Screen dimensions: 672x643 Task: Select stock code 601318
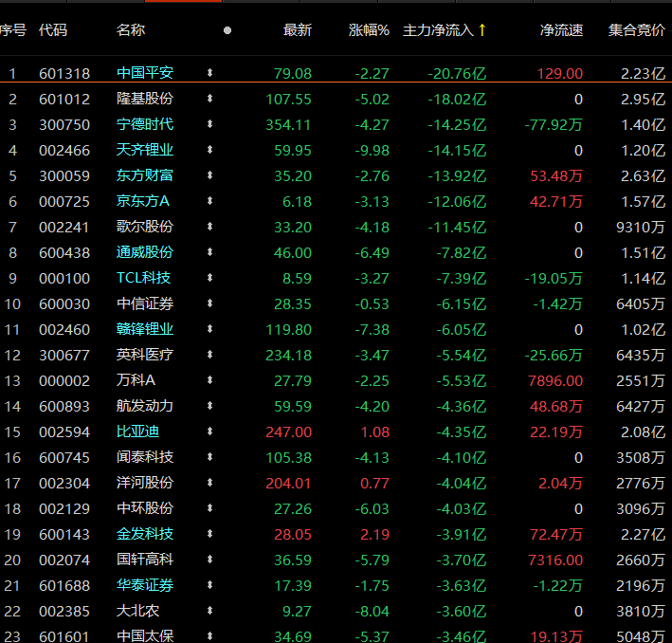tap(64, 74)
